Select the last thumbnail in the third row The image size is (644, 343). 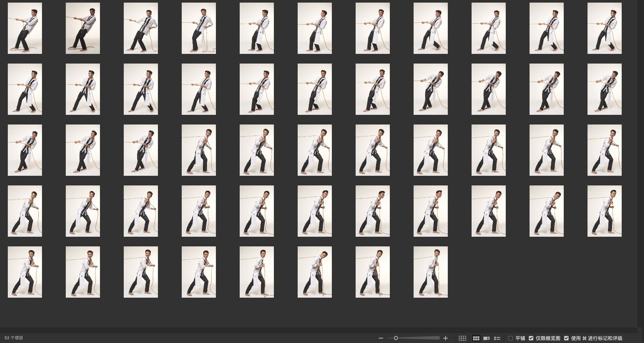click(604, 150)
